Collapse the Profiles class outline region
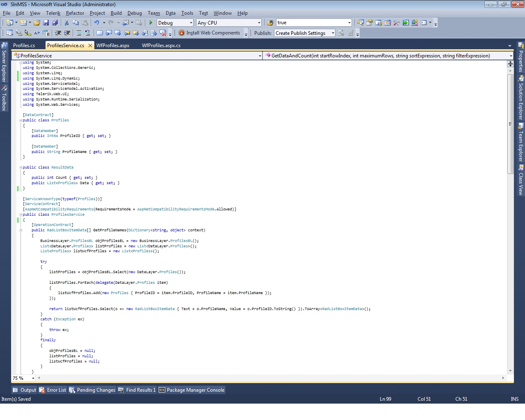 coord(21,121)
